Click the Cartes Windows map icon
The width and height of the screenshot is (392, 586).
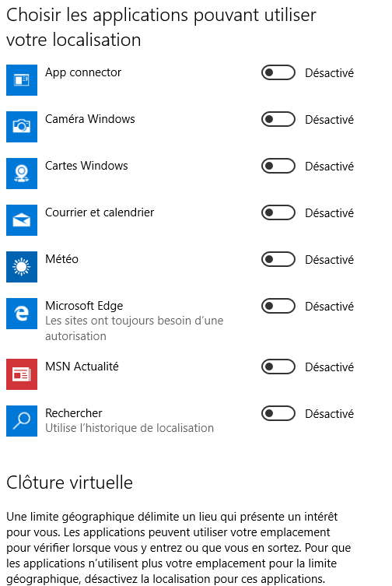coord(22,174)
